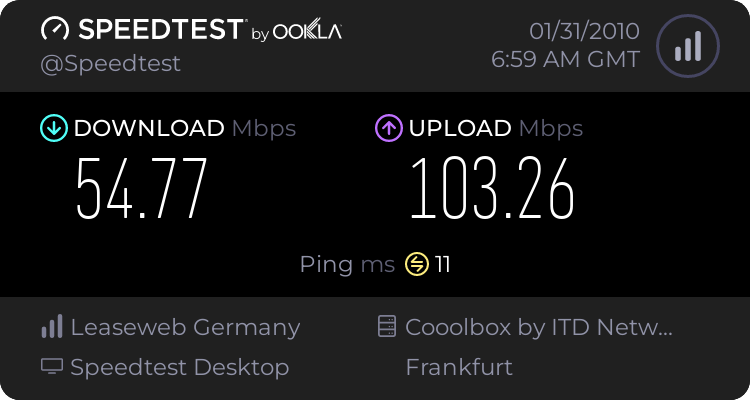The height and width of the screenshot is (400, 750).
Task: Click the server rack icon
Action: click(386, 326)
